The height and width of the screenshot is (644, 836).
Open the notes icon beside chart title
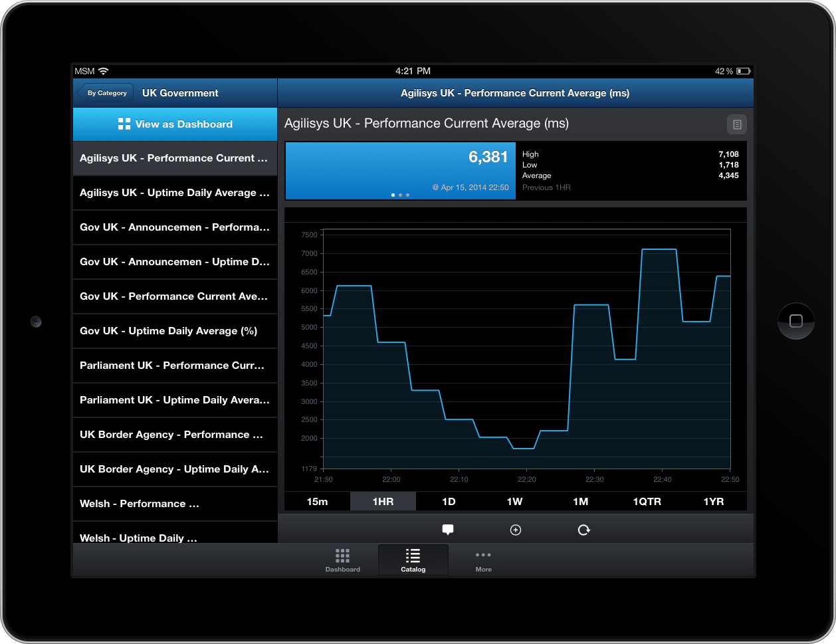click(736, 124)
